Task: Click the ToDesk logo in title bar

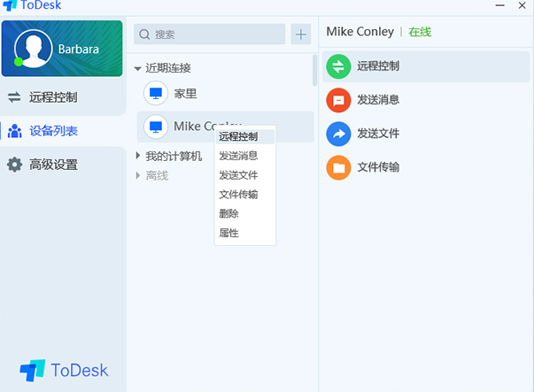Action: pos(33,5)
